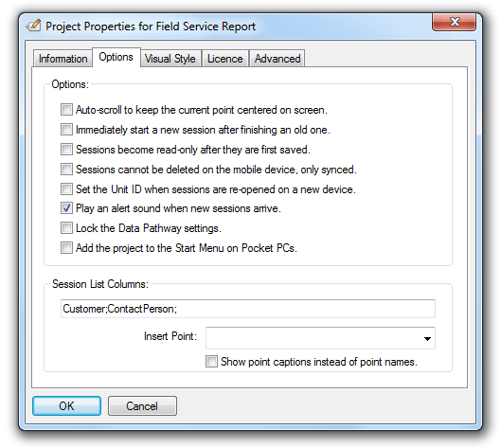
Task: Uncheck play an alert sound option
Action: click(66, 208)
